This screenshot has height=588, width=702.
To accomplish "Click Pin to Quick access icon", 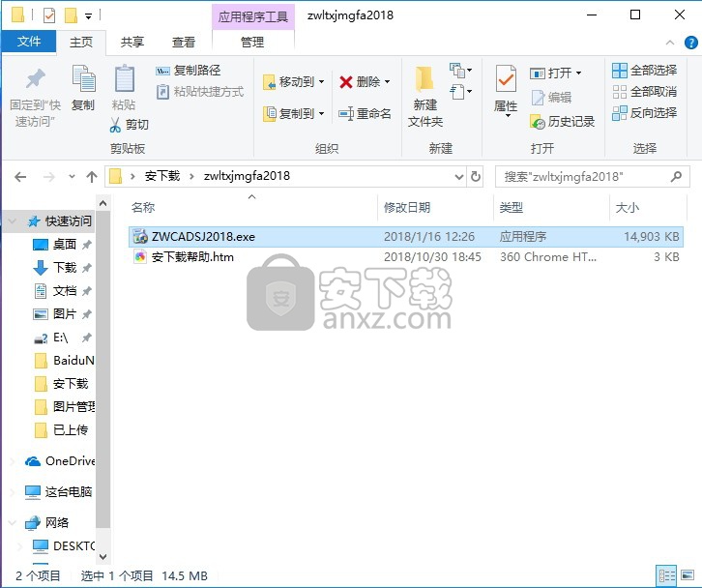I will tap(35, 79).
